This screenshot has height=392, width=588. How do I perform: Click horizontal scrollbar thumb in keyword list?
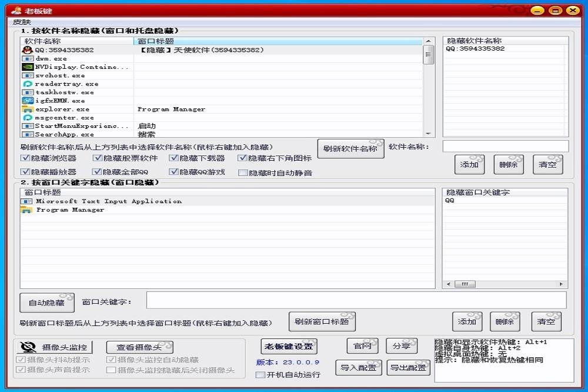coord(465,284)
